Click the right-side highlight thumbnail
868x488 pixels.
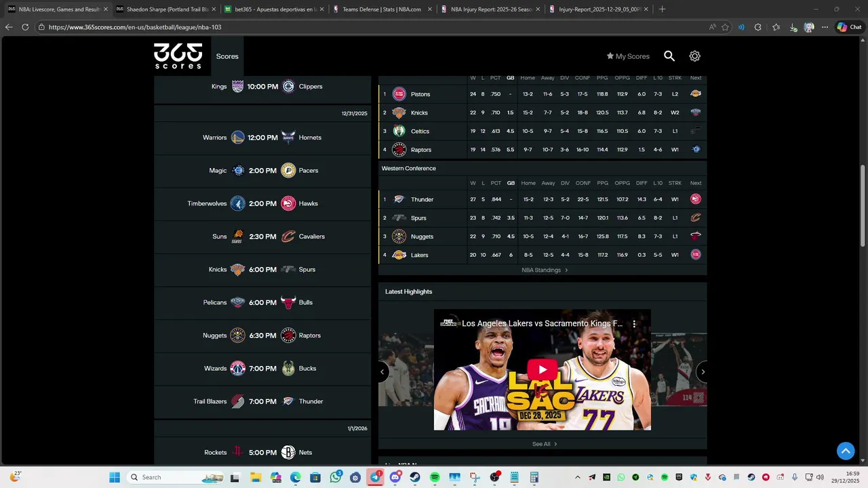coord(679,369)
